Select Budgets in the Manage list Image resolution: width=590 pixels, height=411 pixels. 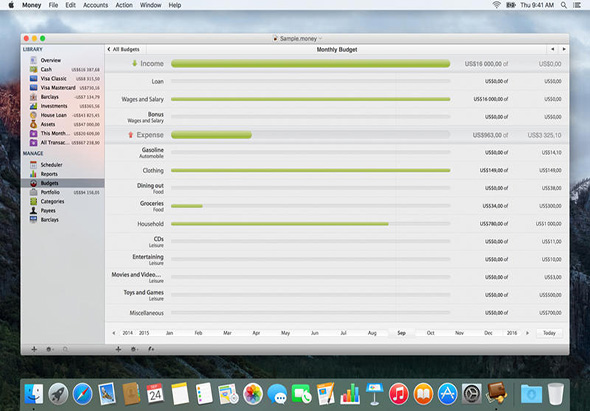(63, 183)
